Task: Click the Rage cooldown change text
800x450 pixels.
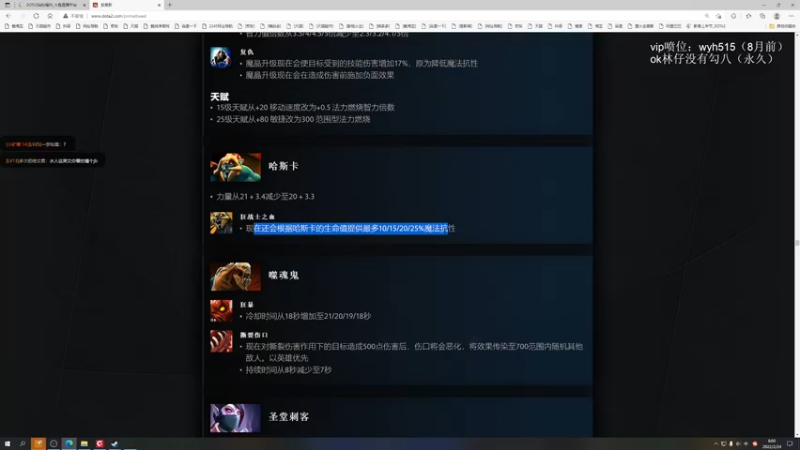Action: 308,316
